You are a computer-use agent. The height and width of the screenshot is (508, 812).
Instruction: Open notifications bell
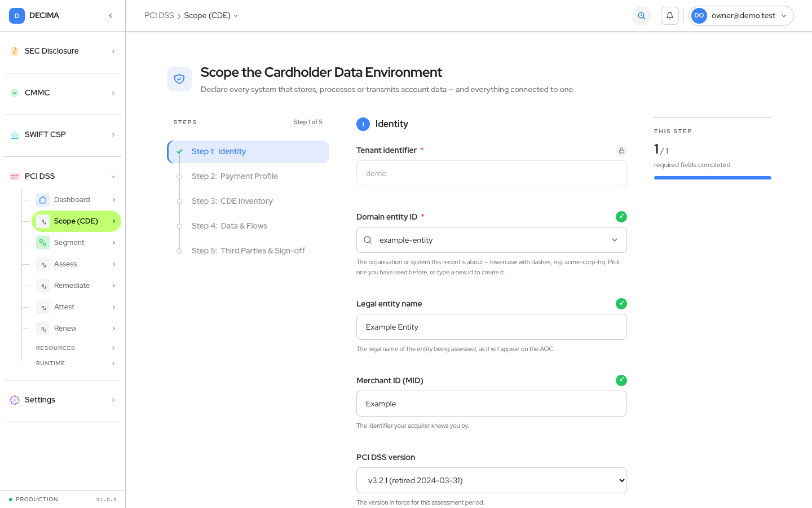coord(670,16)
